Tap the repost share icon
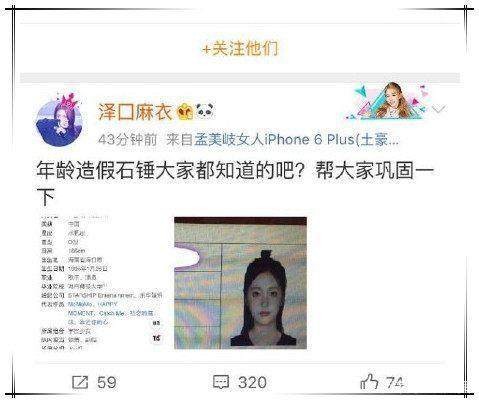Screen dimensions: 479x403 tap(80, 382)
